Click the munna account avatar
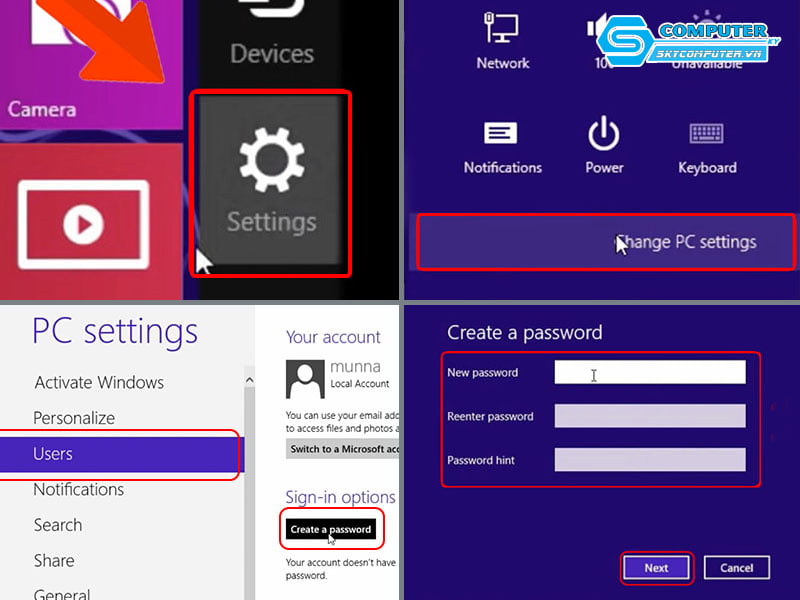 click(304, 379)
